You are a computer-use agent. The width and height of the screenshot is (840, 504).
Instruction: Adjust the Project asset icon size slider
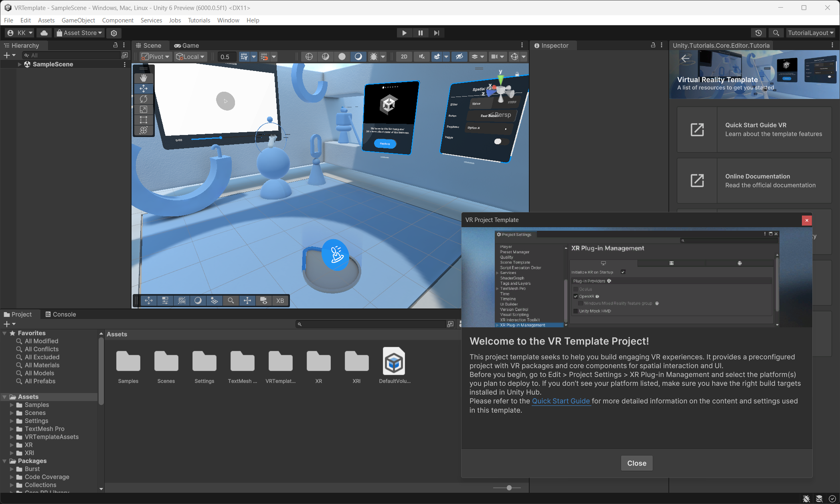tap(509, 488)
